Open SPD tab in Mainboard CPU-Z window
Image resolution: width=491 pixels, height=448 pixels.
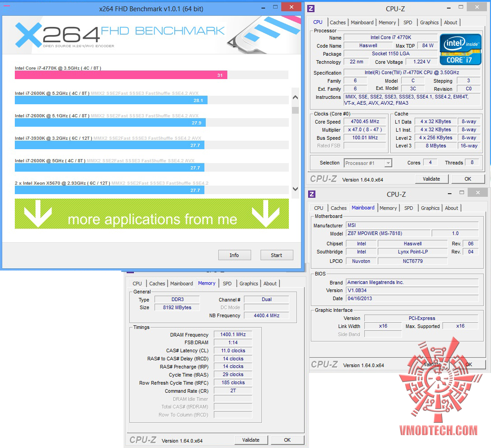(409, 208)
